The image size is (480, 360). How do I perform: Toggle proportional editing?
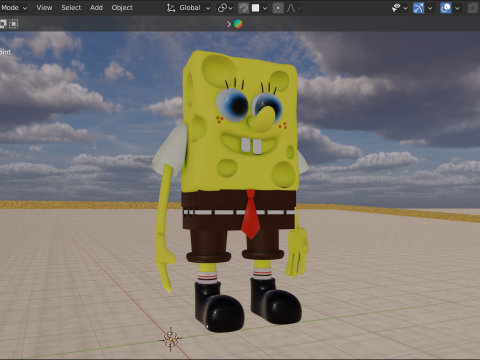click(278, 8)
